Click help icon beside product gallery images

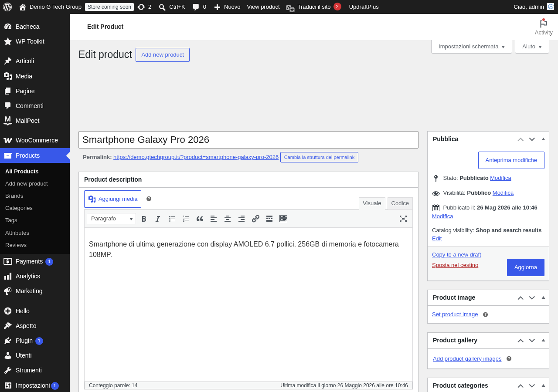(x=509, y=359)
